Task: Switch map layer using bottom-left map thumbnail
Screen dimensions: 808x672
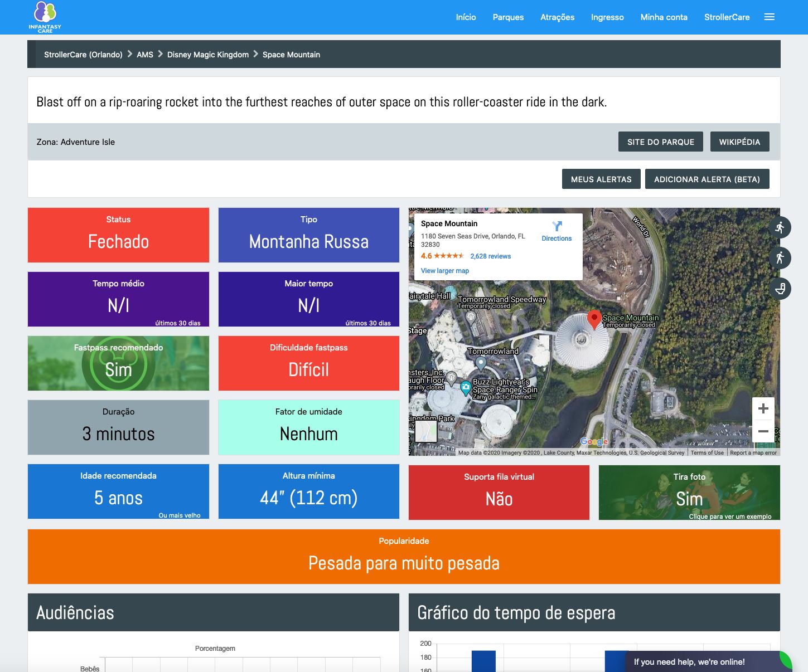Action: point(426,431)
